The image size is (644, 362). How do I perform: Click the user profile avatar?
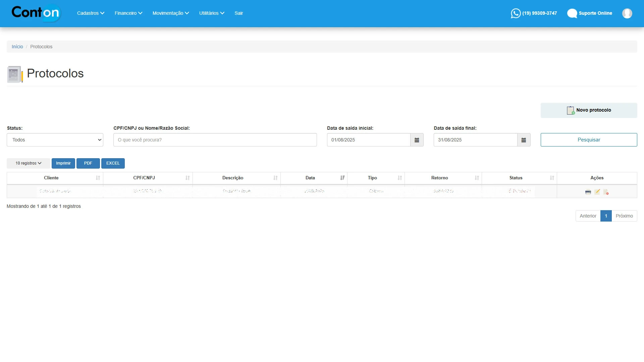point(627,13)
